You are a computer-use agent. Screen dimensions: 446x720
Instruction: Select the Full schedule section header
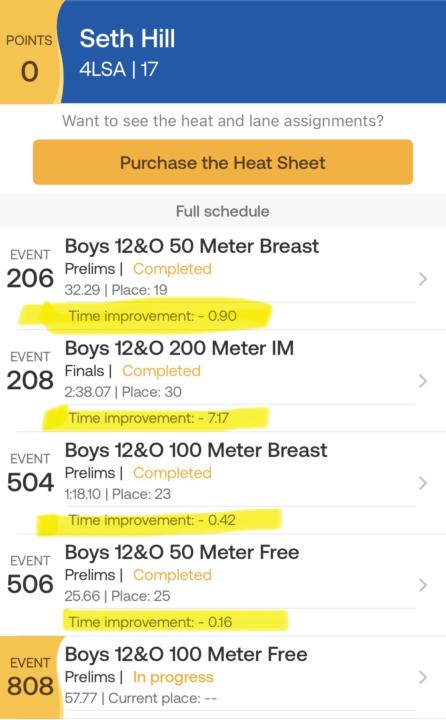pyautogui.click(x=223, y=211)
